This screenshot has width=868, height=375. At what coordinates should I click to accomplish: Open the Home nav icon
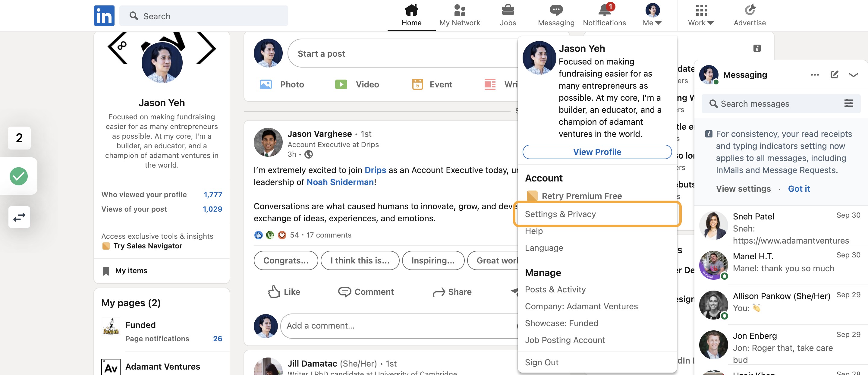pyautogui.click(x=411, y=15)
